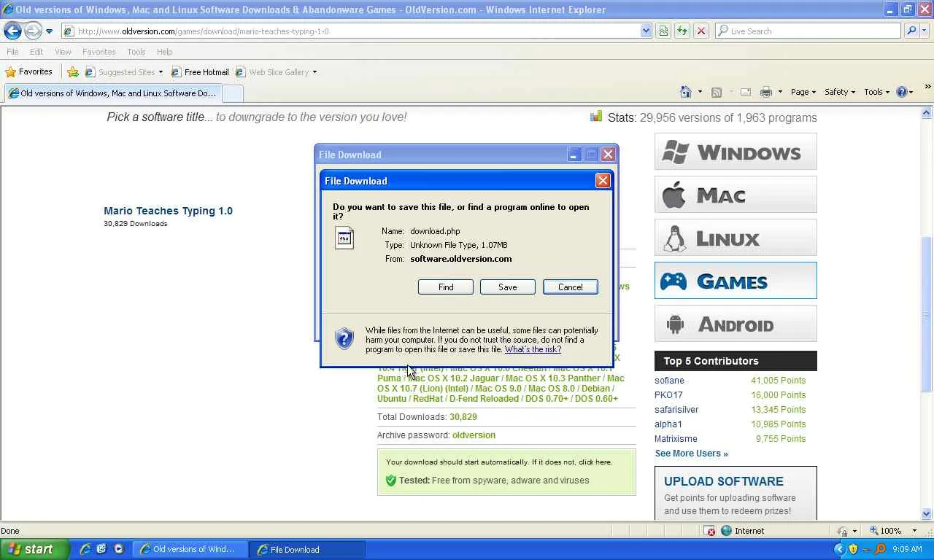The image size is (934, 560).
Task: Click the Add to Favorites Bar star icon
Action: point(73,72)
